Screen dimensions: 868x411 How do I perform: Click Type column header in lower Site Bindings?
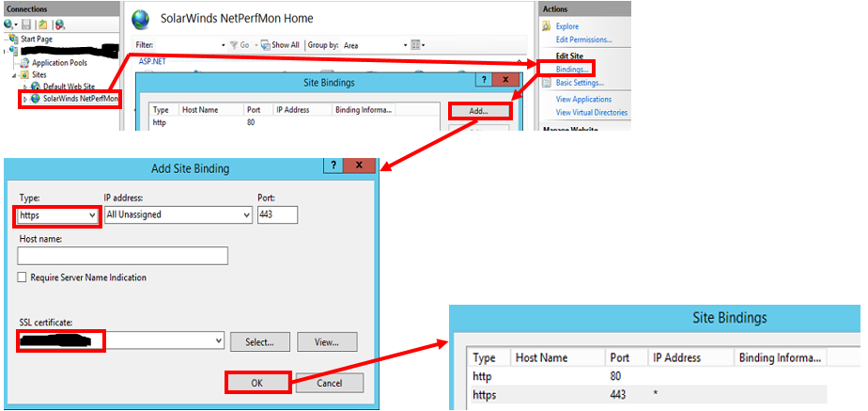488,357
